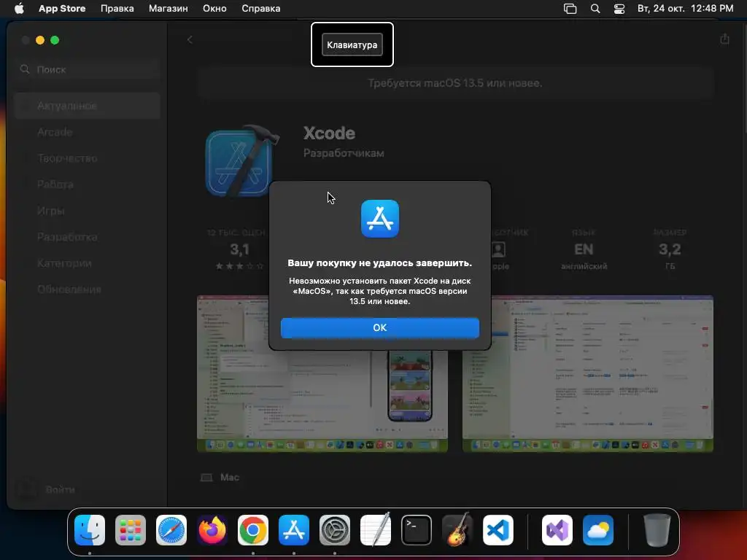
Task: Click the Xcode app icon
Action: tap(241, 161)
